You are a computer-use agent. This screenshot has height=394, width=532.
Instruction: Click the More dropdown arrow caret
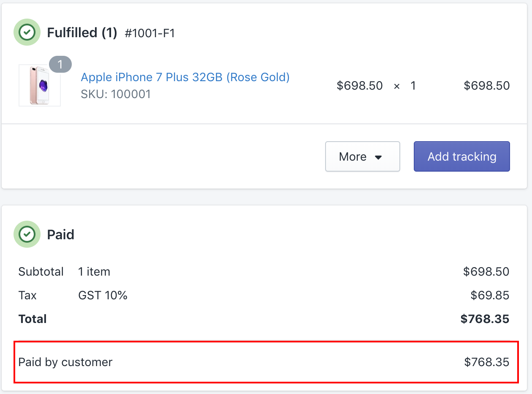click(378, 157)
